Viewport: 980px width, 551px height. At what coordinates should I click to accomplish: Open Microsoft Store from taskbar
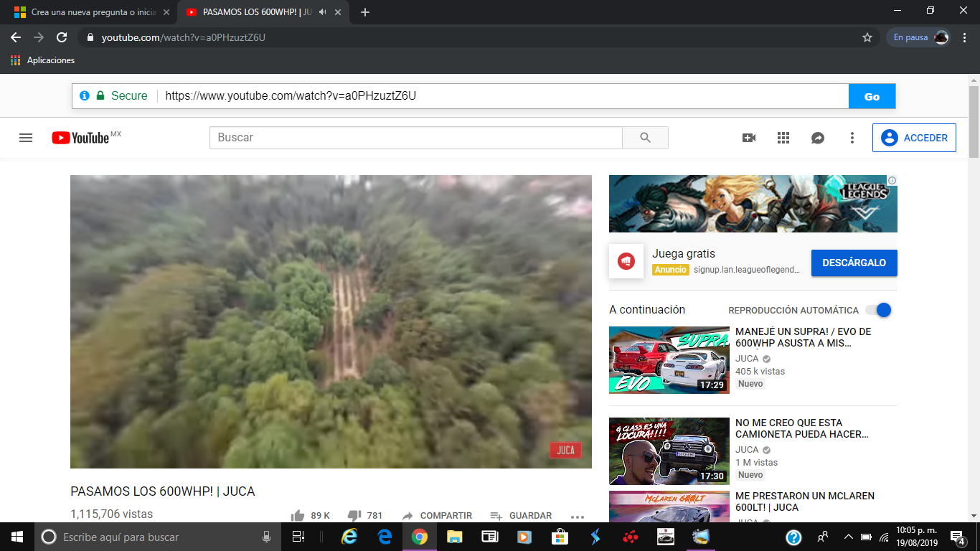pos(560,537)
